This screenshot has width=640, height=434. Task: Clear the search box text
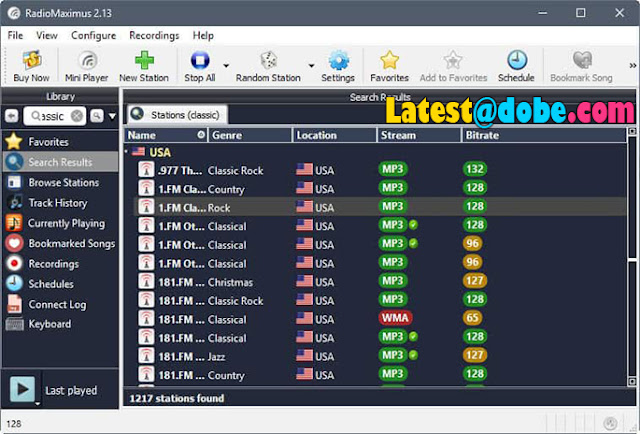coord(77,116)
